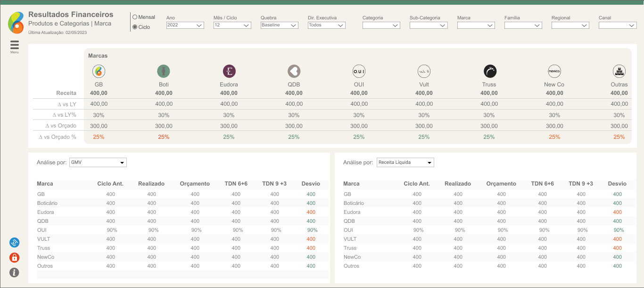Select the Ciclo radio button
Viewport: 644px width, 288px height.
(135, 27)
